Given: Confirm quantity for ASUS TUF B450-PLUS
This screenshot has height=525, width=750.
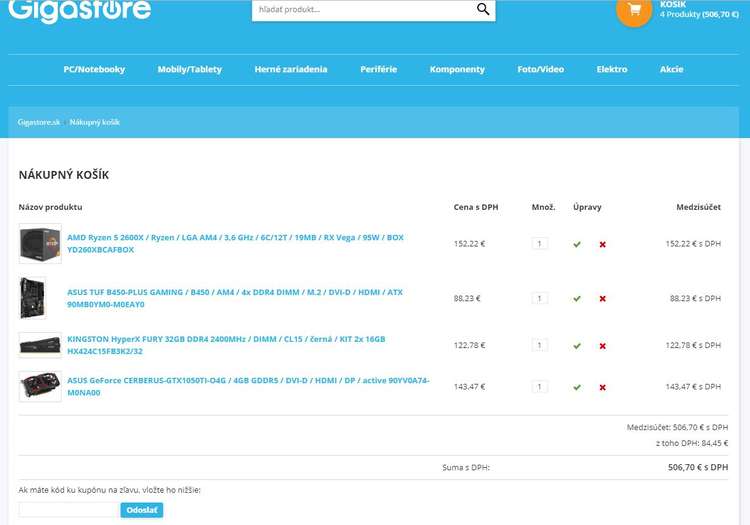Looking at the screenshot, I should click(577, 299).
